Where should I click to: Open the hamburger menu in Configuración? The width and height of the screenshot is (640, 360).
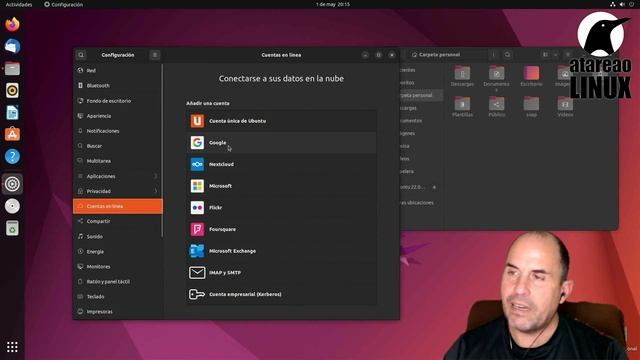pos(155,55)
